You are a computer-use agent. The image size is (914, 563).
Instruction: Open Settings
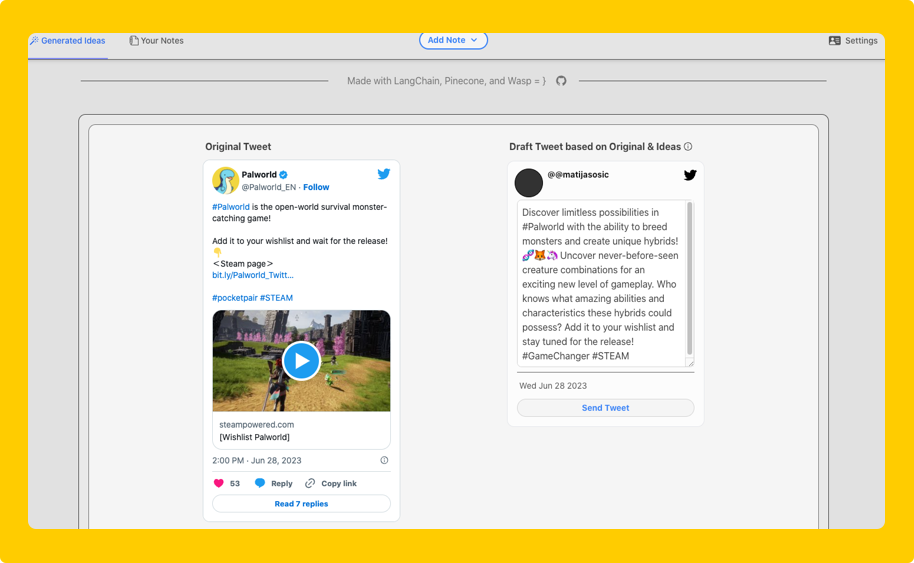click(853, 41)
